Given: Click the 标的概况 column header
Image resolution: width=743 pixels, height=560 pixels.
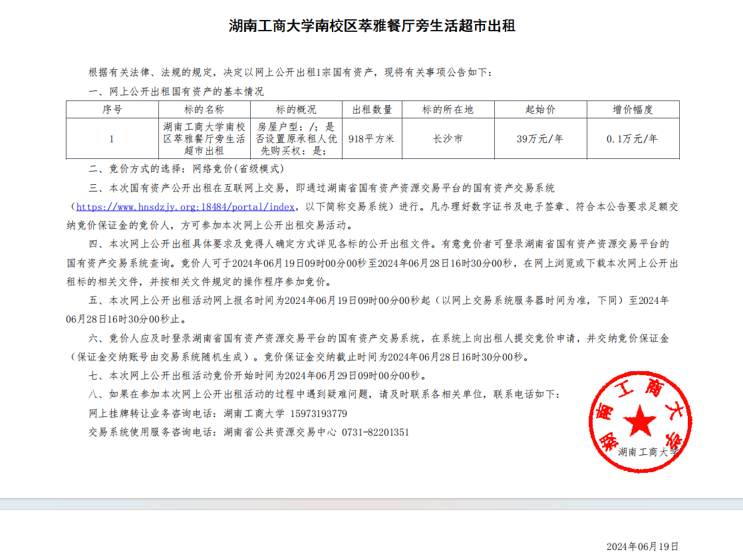Looking at the screenshot, I should click(296, 110).
